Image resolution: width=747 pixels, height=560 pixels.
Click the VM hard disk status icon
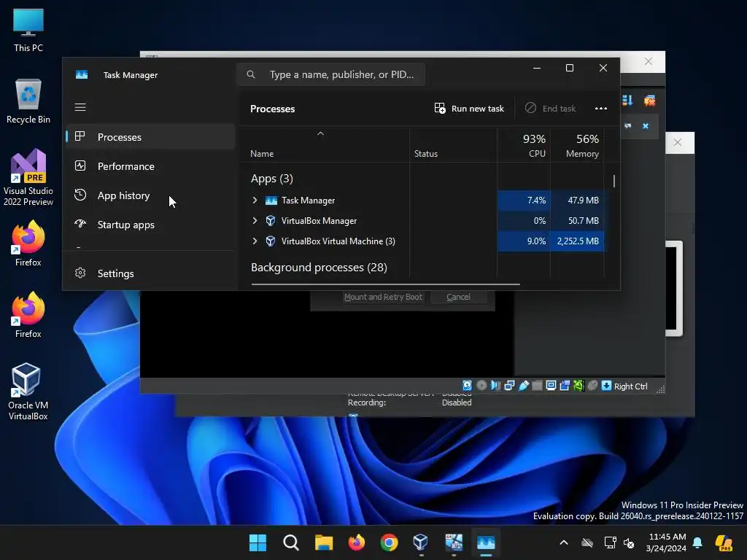pyautogui.click(x=468, y=386)
